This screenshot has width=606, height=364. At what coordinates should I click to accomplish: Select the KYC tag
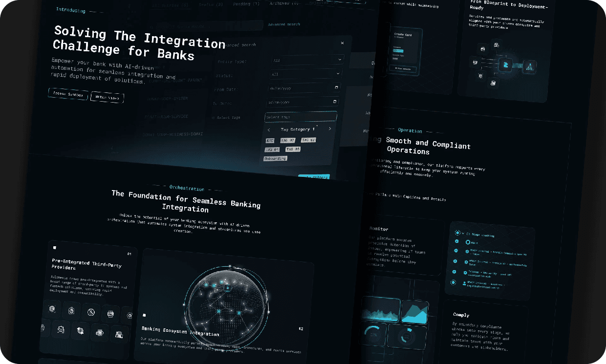point(270,141)
